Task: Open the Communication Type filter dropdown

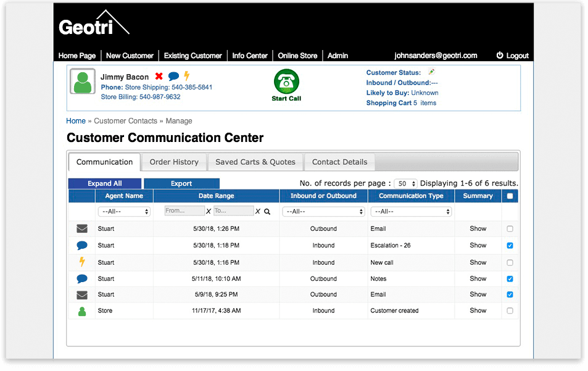Action: [x=411, y=212]
